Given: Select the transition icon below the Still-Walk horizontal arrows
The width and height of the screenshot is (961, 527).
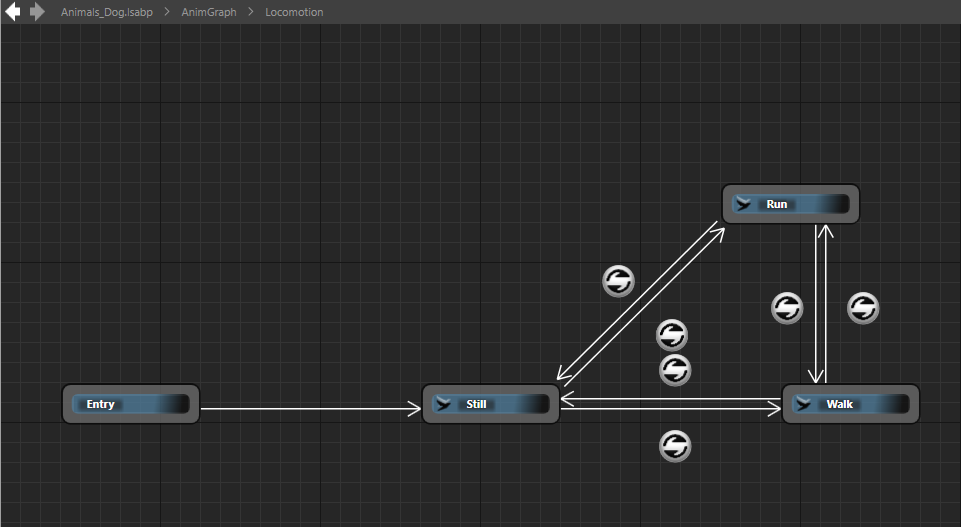Looking at the screenshot, I should pyautogui.click(x=675, y=446).
